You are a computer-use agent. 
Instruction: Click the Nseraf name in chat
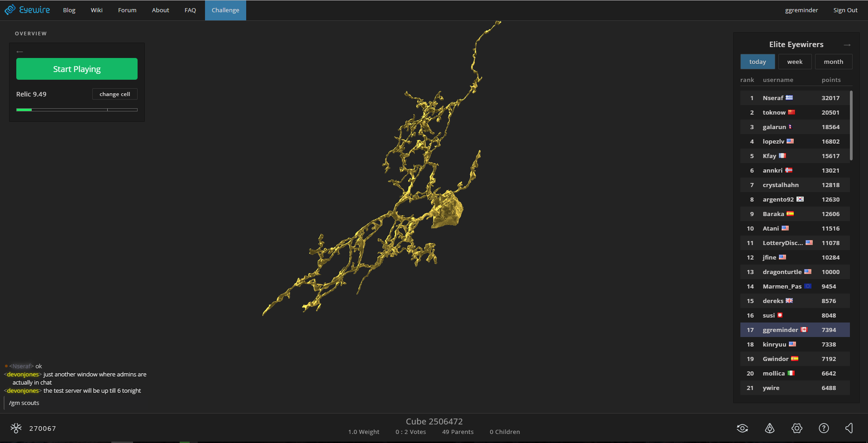22,366
